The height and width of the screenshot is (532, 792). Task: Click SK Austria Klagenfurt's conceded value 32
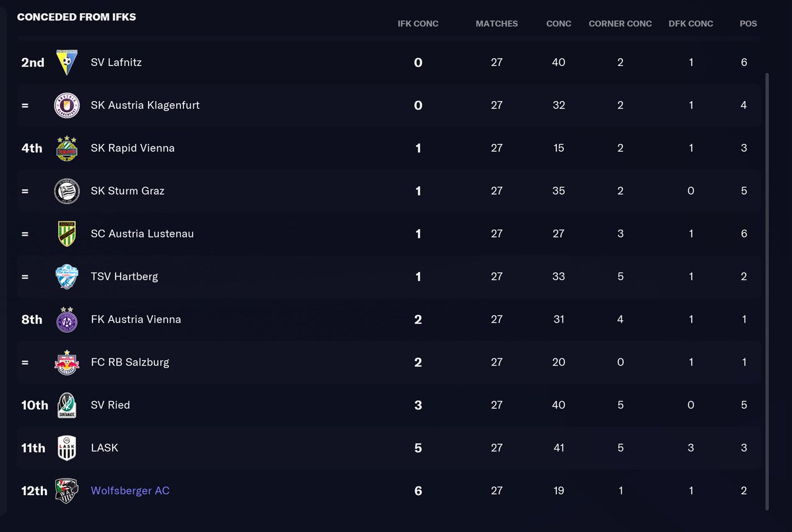point(558,105)
